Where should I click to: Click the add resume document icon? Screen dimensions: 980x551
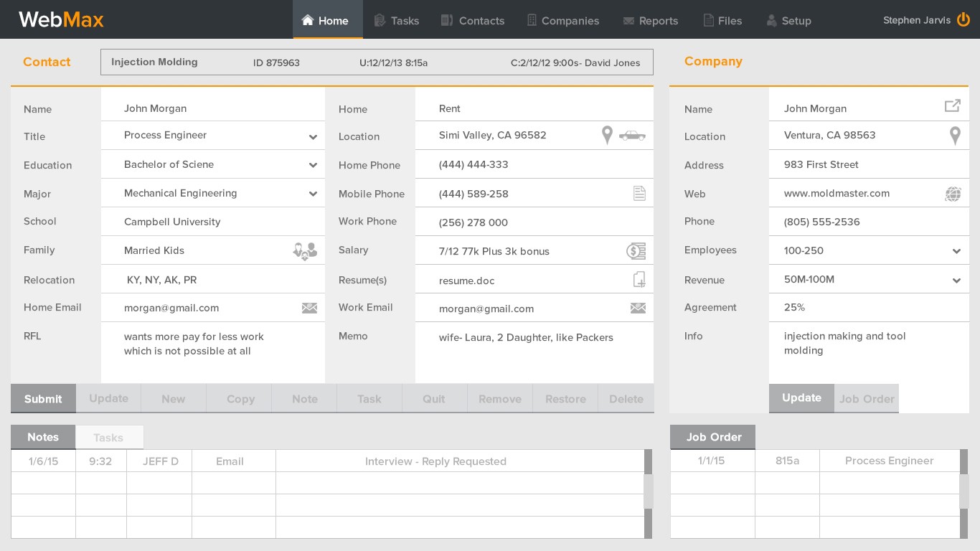pos(639,280)
